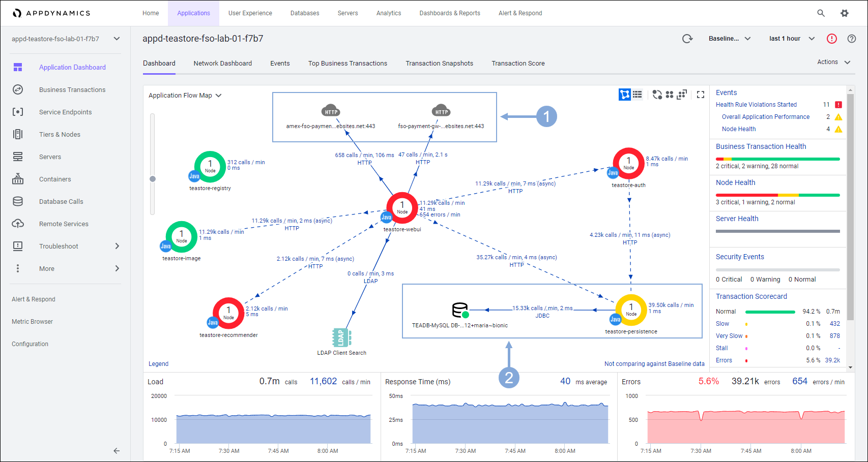The width and height of the screenshot is (868, 462).
Task: Click the Legend link under flow map
Action: pos(158,364)
